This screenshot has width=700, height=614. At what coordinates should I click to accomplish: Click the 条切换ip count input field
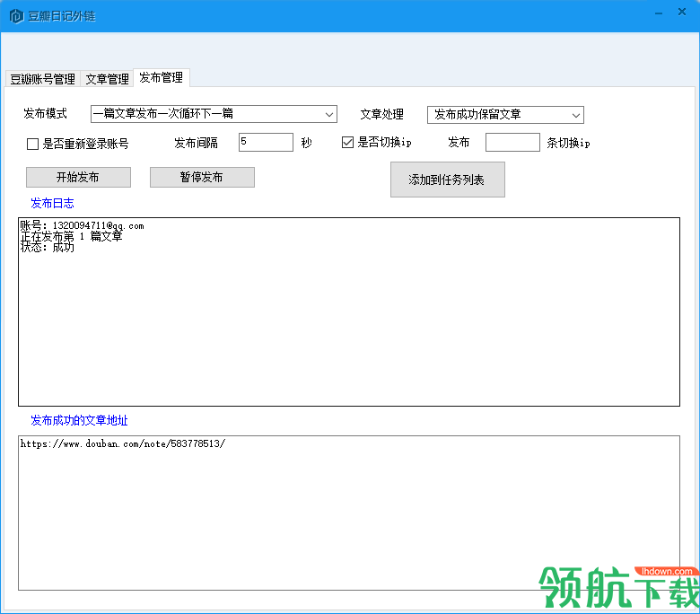pyautogui.click(x=512, y=142)
